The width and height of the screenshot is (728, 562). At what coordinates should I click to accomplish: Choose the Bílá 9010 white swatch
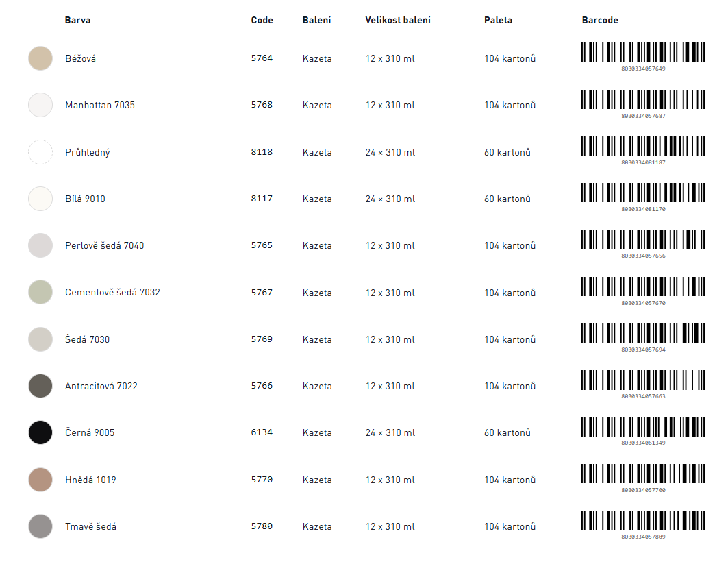click(40, 199)
